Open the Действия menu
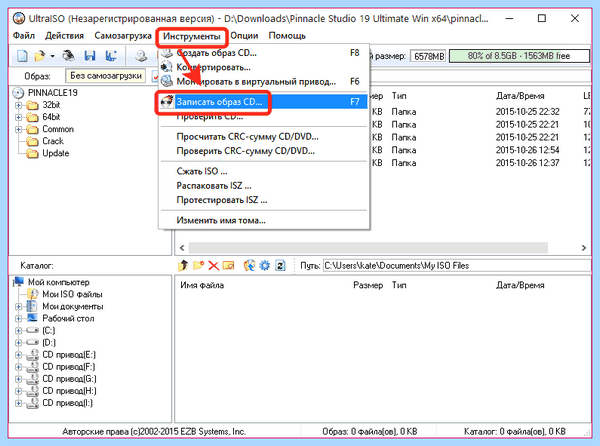600x446 pixels. point(64,36)
